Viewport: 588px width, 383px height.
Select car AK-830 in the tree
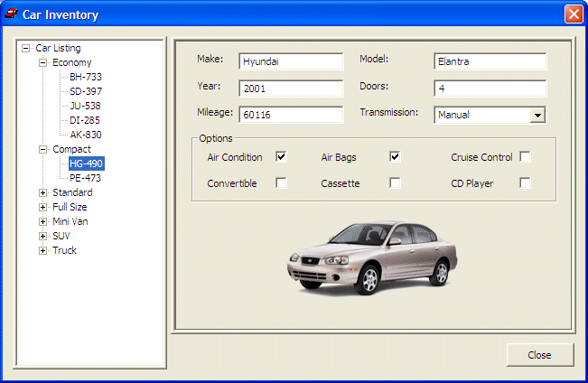pyautogui.click(x=86, y=135)
